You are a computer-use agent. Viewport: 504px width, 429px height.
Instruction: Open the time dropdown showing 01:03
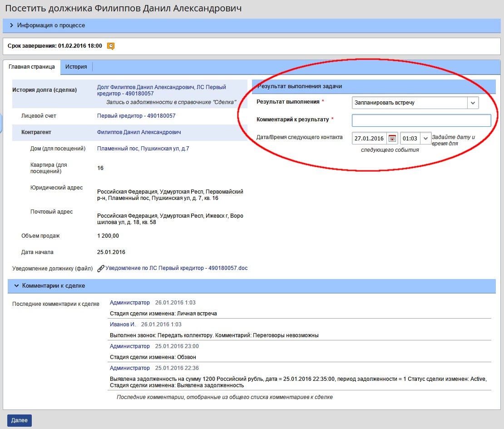pos(425,138)
